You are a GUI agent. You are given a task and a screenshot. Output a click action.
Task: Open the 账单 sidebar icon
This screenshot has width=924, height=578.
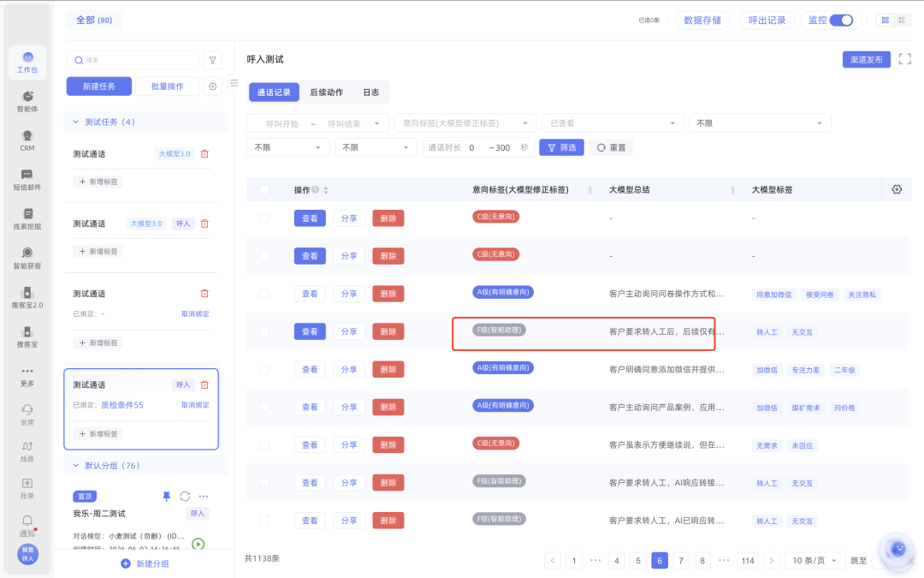pos(27,488)
